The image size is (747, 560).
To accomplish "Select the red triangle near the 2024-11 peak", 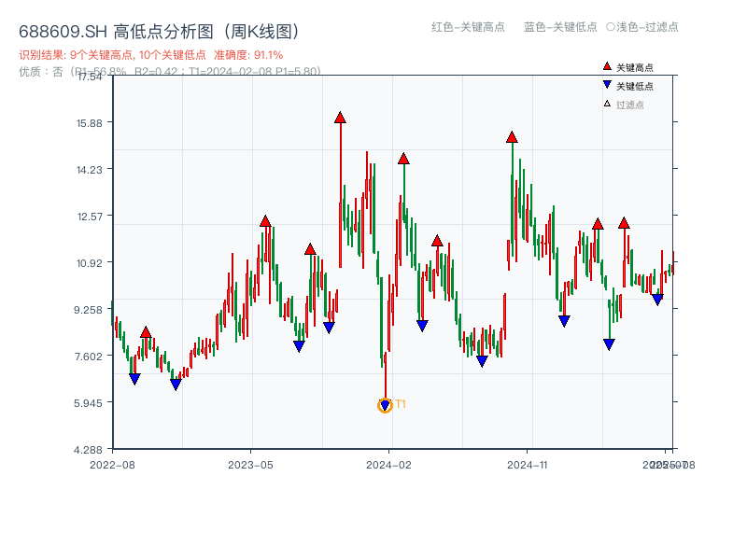I will (511, 137).
